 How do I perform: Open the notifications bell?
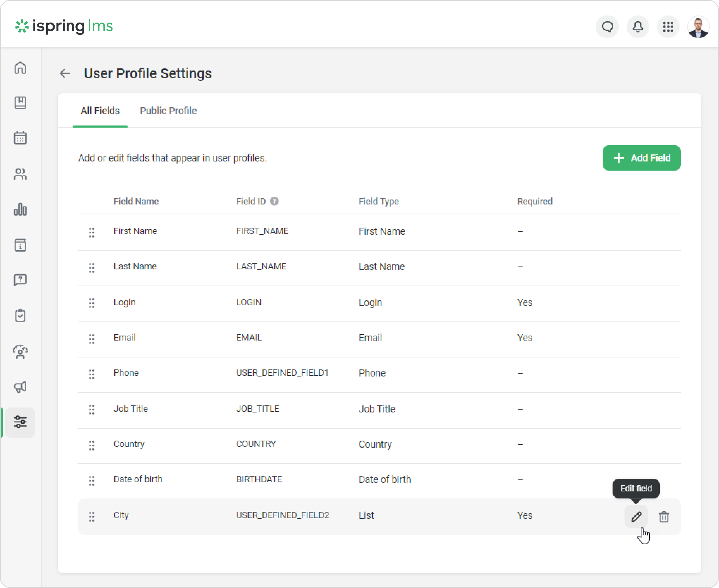click(x=638, y=27)
